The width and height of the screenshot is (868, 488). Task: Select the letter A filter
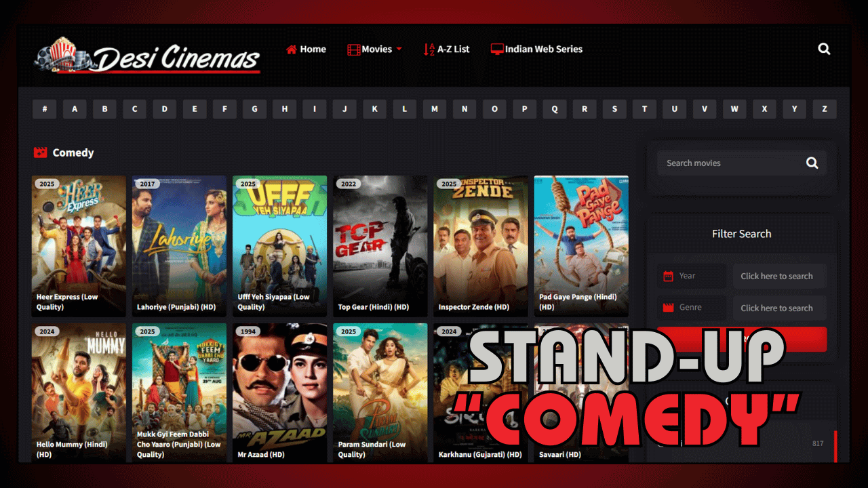(x=75, y=109)
